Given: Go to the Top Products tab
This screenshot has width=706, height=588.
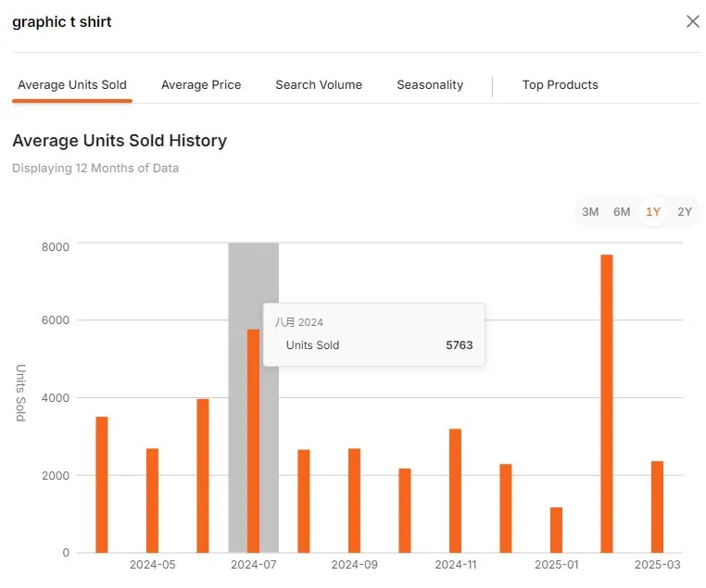Looking at the screenshot, I should (x=560, y=84).
